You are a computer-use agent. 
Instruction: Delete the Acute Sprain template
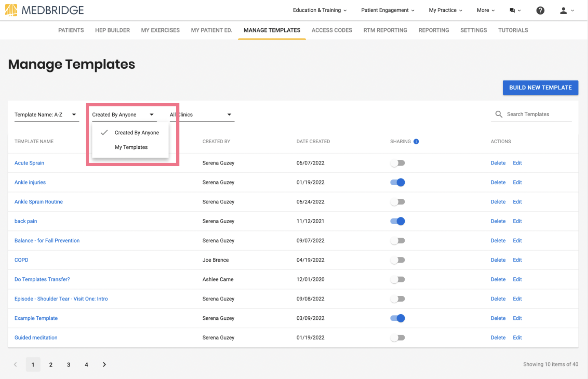pos(498,163)
